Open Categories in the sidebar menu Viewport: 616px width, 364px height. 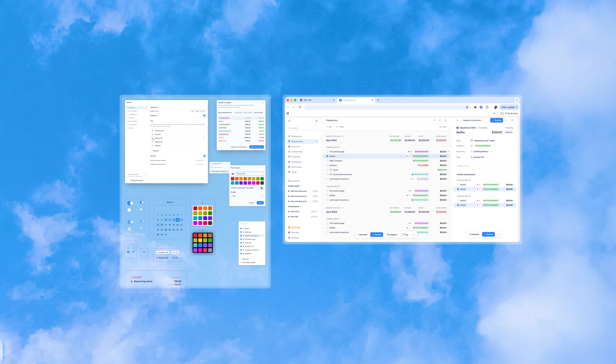click(x=296, y=162)
